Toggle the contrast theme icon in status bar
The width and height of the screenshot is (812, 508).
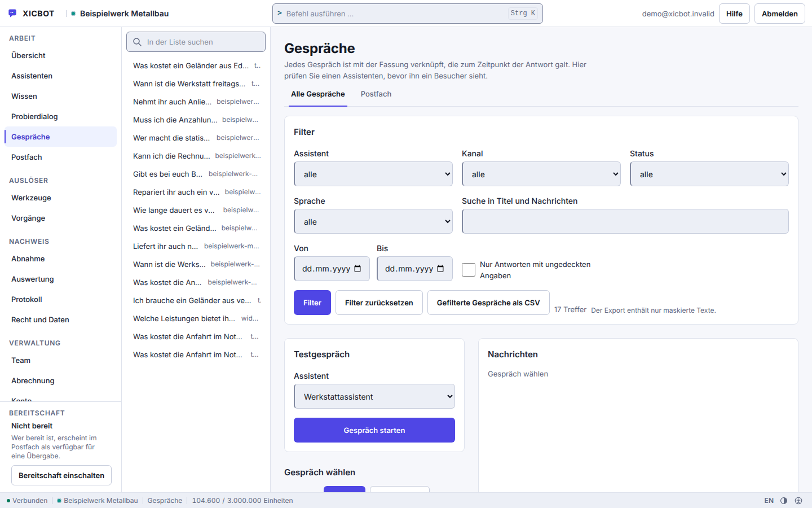784,501
